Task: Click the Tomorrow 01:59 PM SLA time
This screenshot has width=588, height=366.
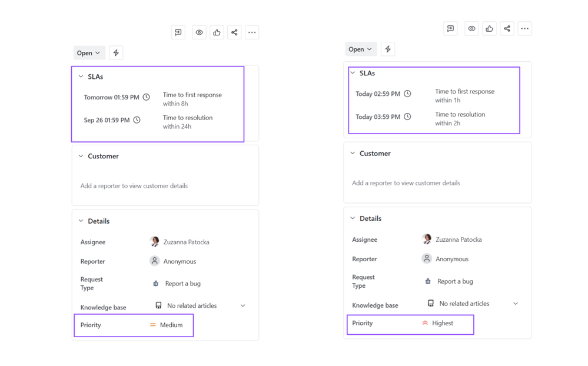Action: [x=111, y=97]
